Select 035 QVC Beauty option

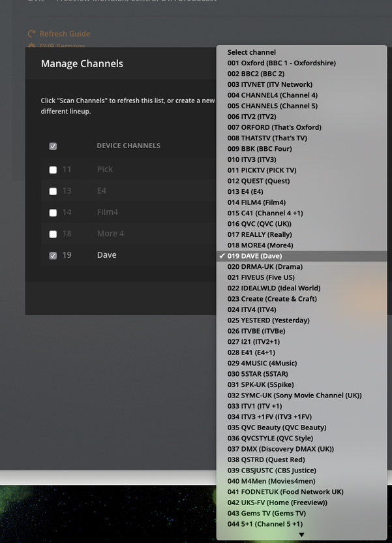(302, 428)
